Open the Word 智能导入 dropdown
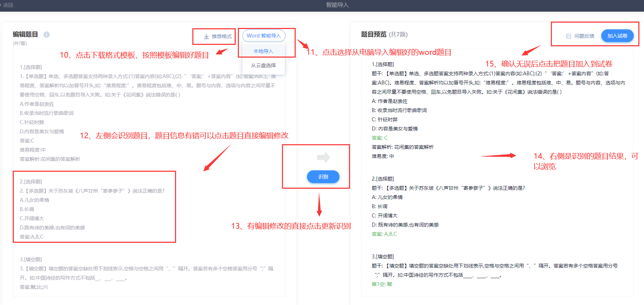This screenshot has height=305, width=644. (264, 36)
